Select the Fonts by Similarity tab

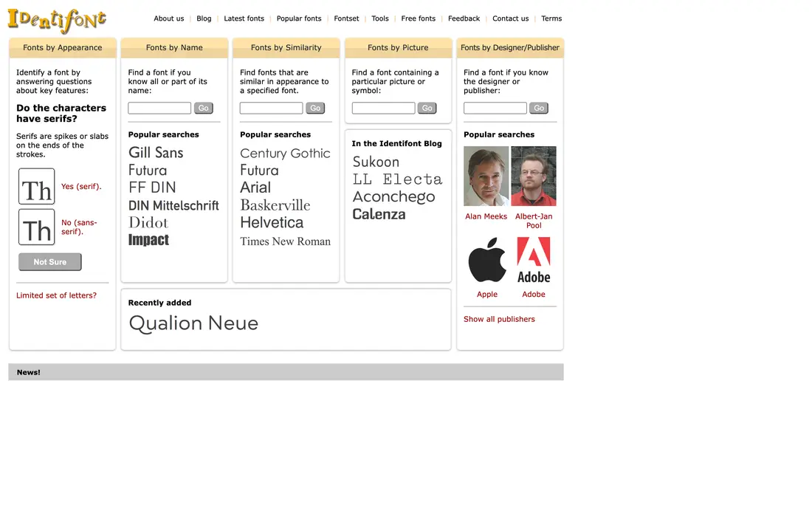click(286, 48)
